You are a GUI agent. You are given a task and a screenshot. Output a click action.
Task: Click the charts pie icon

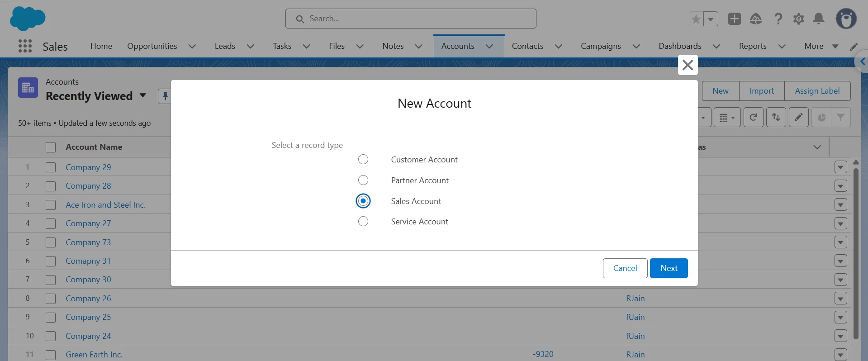point(821,117)
